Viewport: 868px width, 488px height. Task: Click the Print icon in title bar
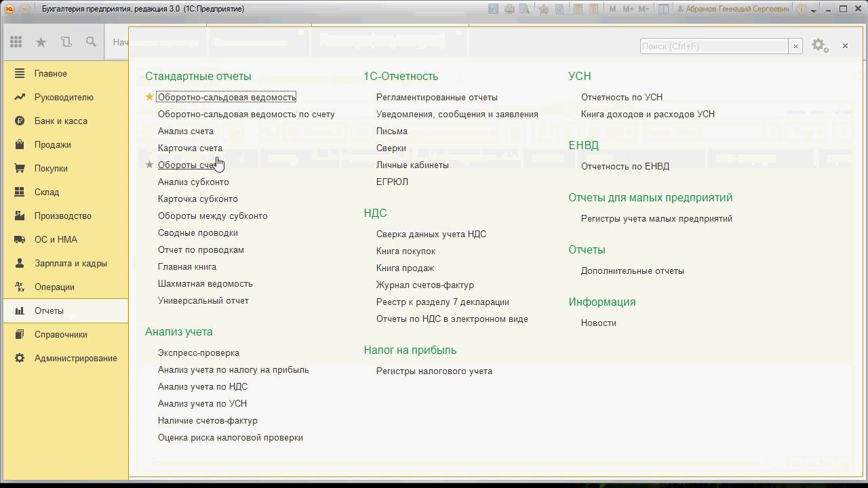pyautogui.click(x=509, y=9)
